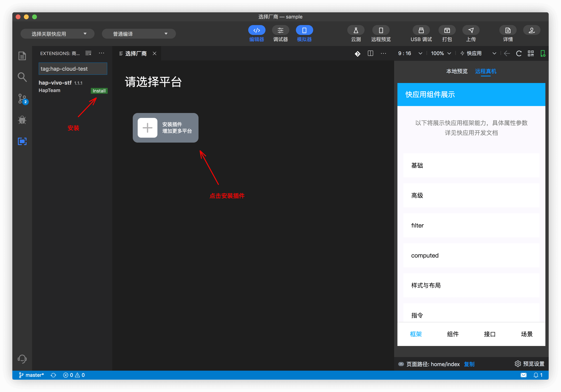Open the 100% zoom level dropdown
Image resolution: width=561 pixels, height=392 pixels.
(x=441, y=53)
